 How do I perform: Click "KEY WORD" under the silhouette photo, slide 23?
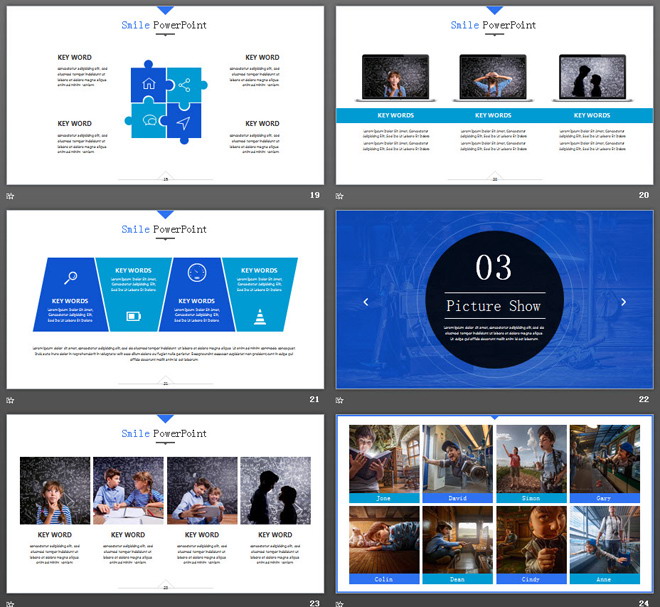point(275,535)
